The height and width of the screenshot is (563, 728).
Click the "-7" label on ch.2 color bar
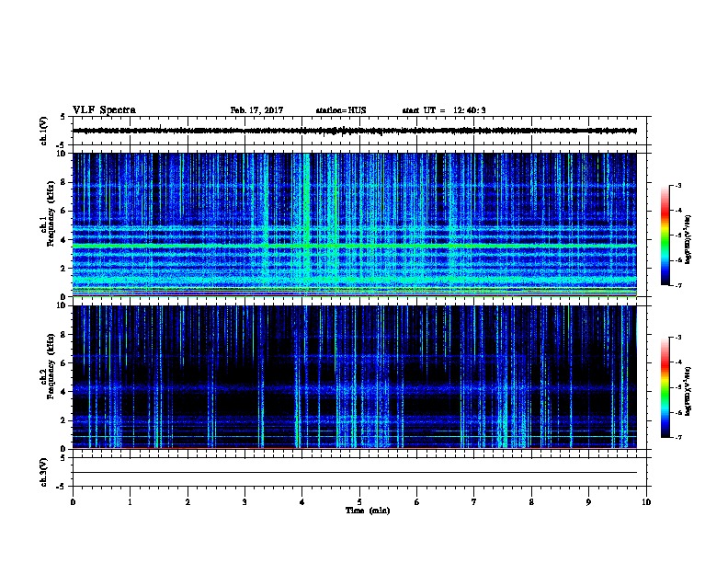[677, 437]
